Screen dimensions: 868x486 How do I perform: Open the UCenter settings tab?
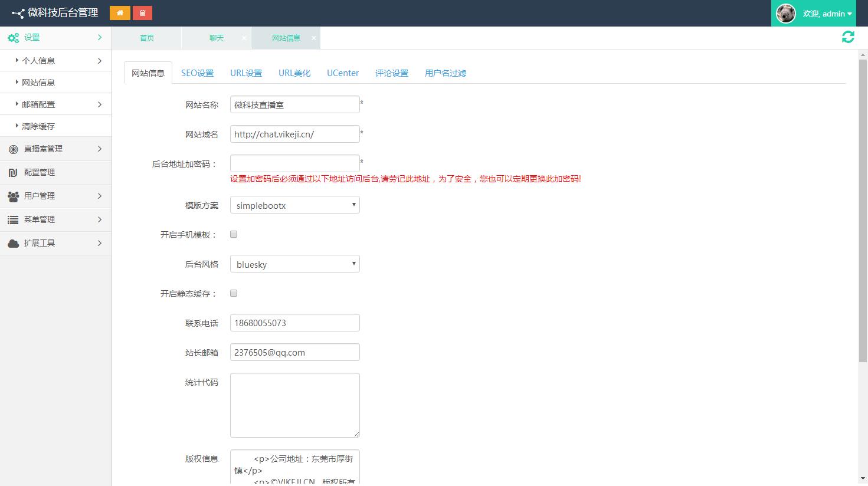343,73
